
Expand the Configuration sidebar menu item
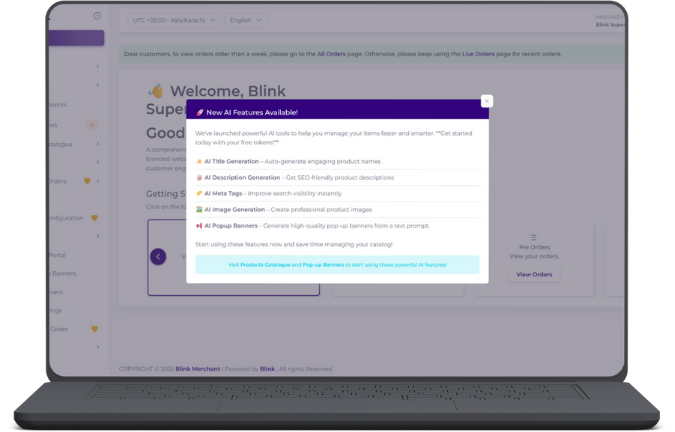coord(70,217)
